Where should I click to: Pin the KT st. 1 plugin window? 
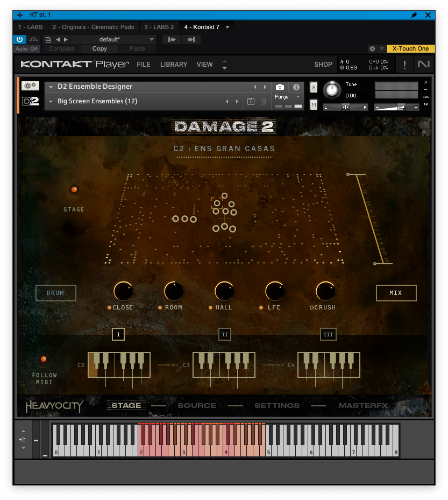tap(414, 15)
